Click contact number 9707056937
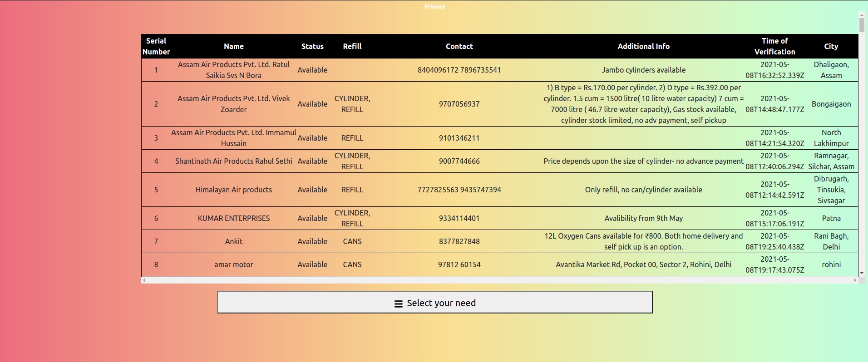 point(459,104)
